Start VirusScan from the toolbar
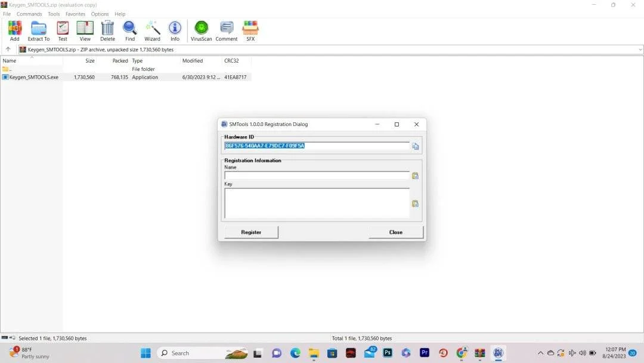Screen dimensions: 644x363 202,31
